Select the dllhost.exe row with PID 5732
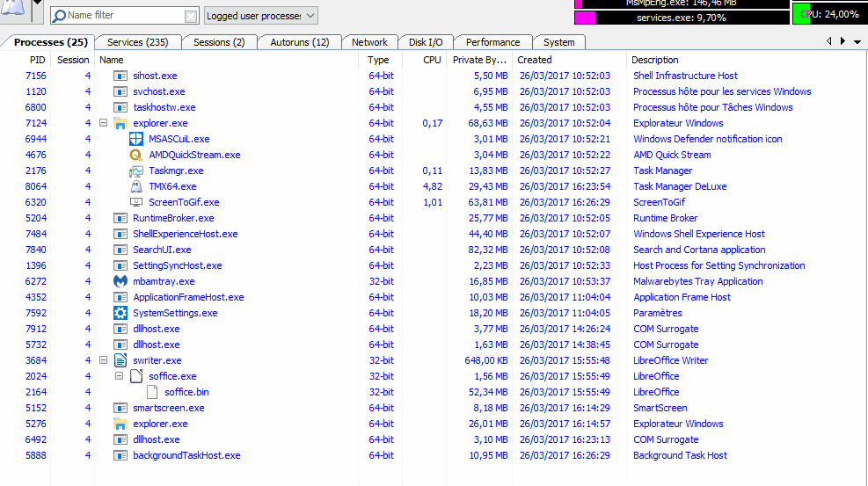The image size is (868, 486). 434,345
